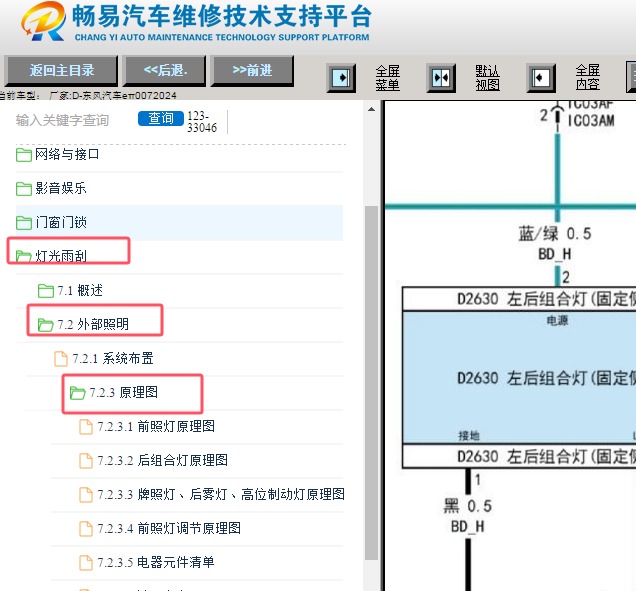The image size is (636, 591).
Task: Select 默认视图 label
Action: (487, 77)
